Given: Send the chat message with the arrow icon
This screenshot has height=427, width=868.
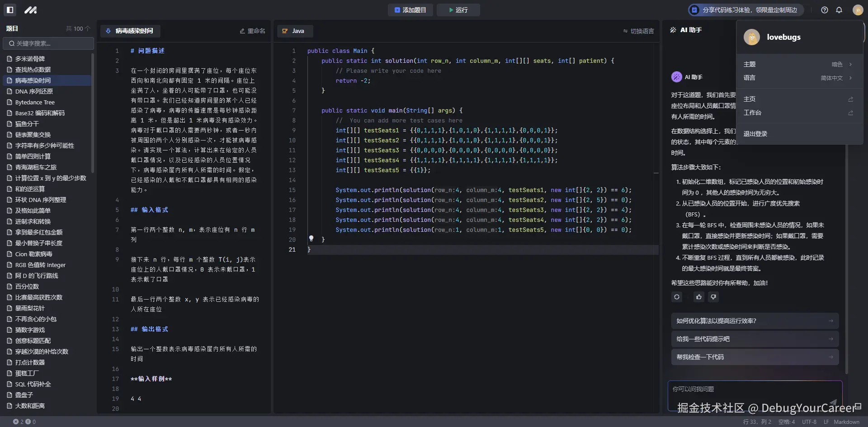Looking at the screenshot, I should pos(833,402).
